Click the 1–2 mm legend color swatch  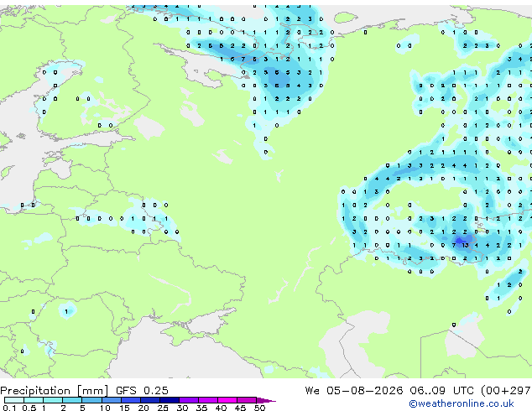[53, 400]
